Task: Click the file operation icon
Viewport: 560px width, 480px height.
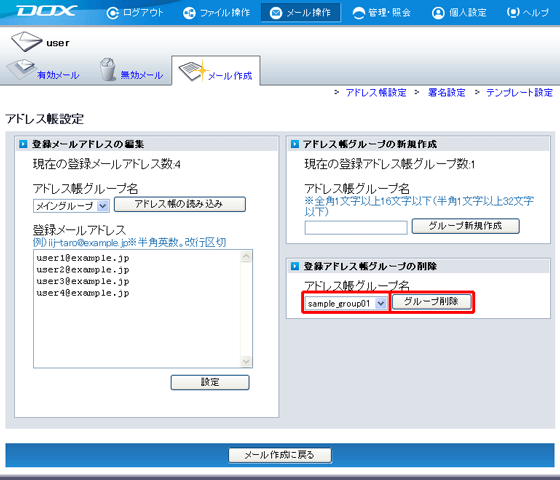Action: 189,13
